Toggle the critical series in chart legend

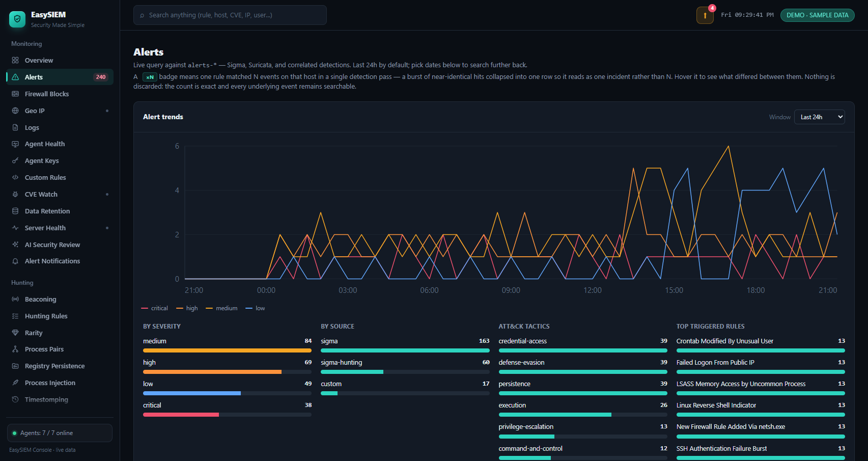point(155,308)
